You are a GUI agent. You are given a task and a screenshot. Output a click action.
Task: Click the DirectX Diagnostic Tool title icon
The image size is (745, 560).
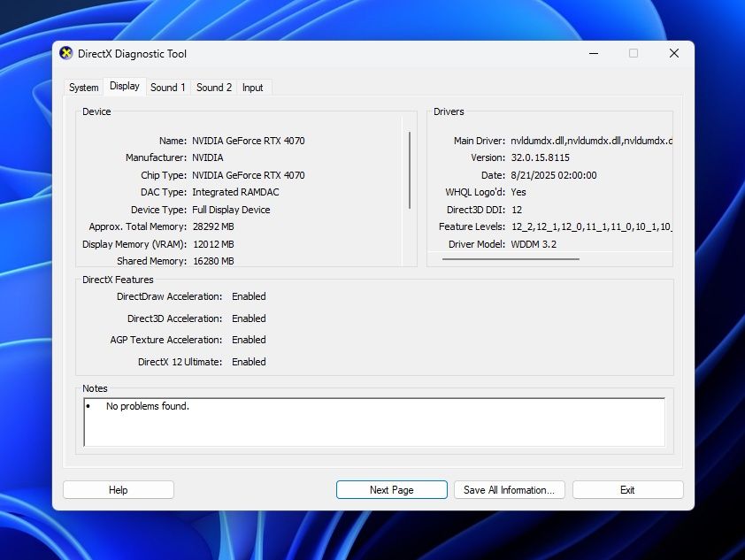[x=66, y=53]
